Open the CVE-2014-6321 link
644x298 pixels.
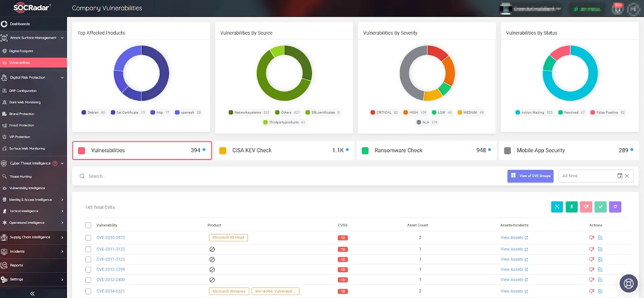click(x=111, y=291)
